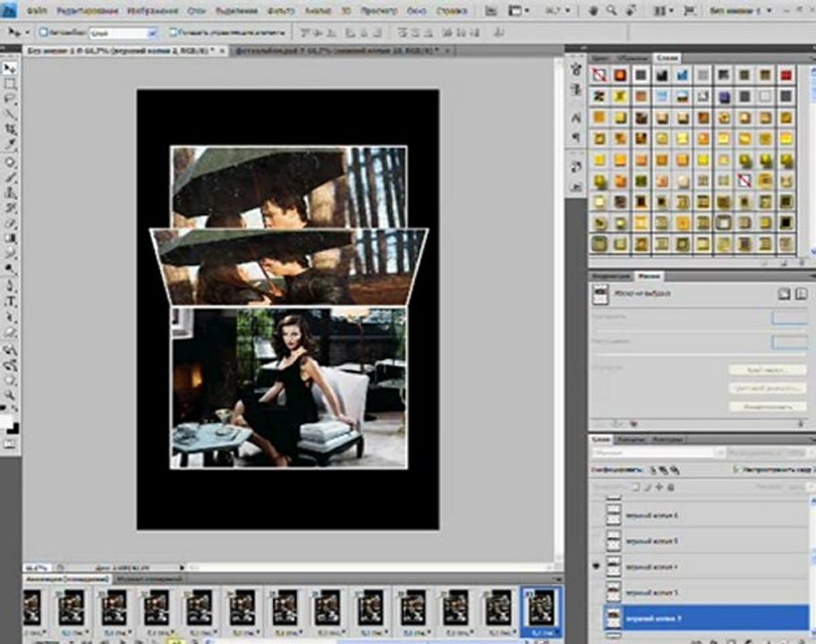Click the lock transparent pixels icon

[x=636, y=487]
